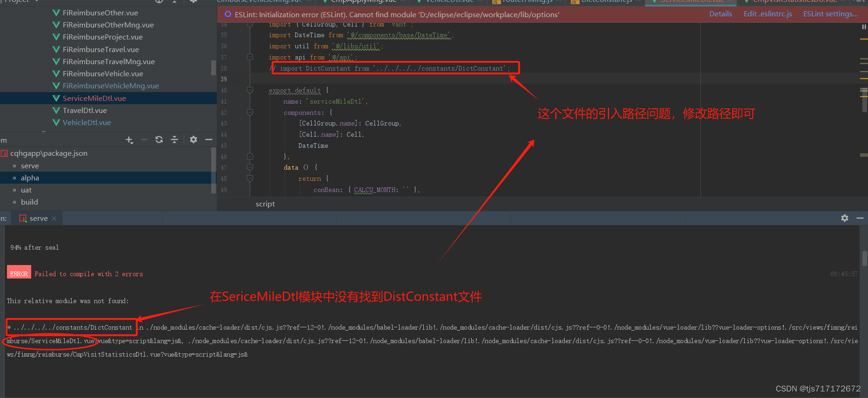Screen dimensions: 868x398
Task: Click the add npm script plus icon
Action: [129, 140]
